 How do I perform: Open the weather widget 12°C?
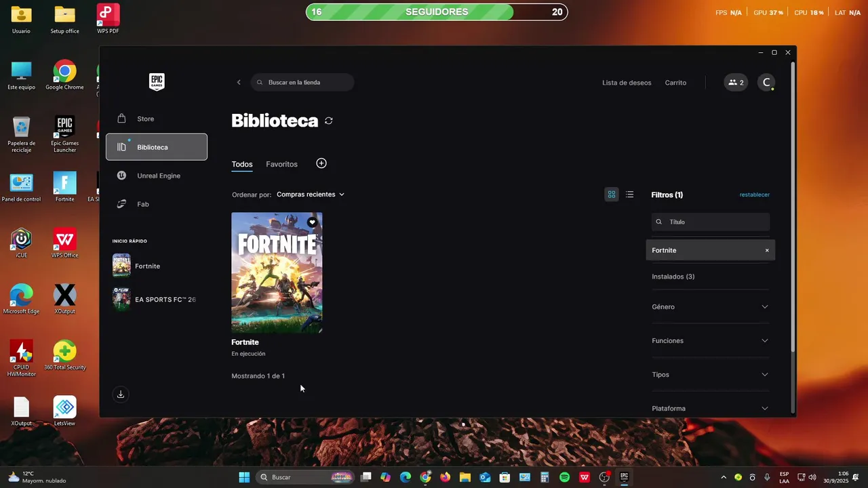(x=37, y=477)
